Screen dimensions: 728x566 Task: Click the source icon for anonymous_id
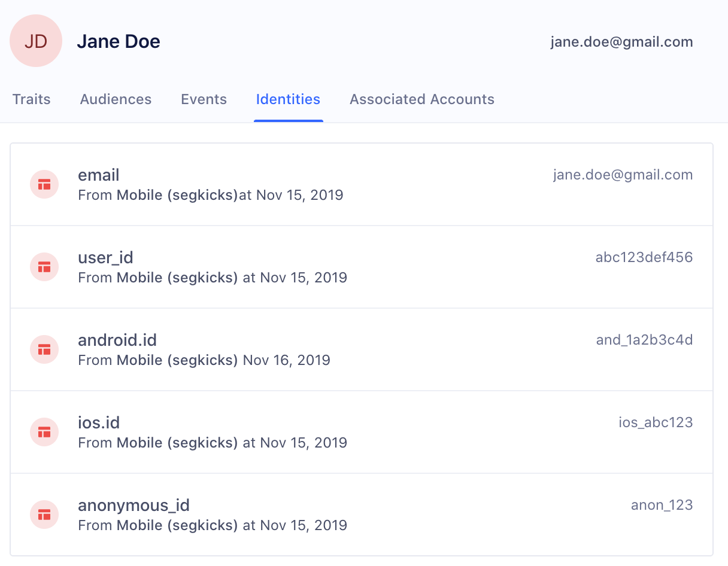click(44, 515)
